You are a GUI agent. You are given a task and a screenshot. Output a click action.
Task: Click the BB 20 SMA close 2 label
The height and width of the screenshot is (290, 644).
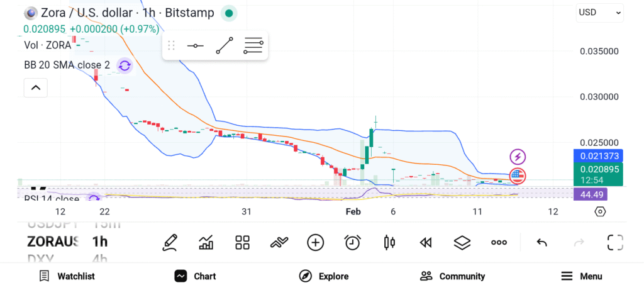click(x=67, y=65)
